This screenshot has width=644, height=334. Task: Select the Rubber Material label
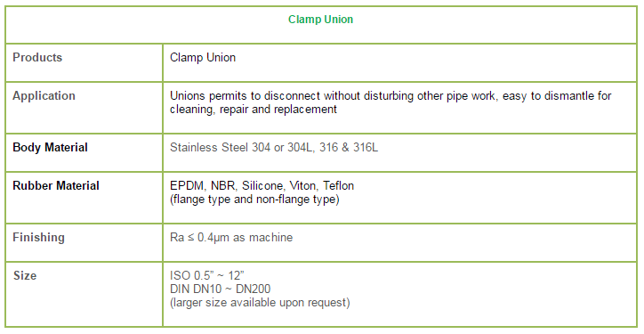(x=56, y=185)
